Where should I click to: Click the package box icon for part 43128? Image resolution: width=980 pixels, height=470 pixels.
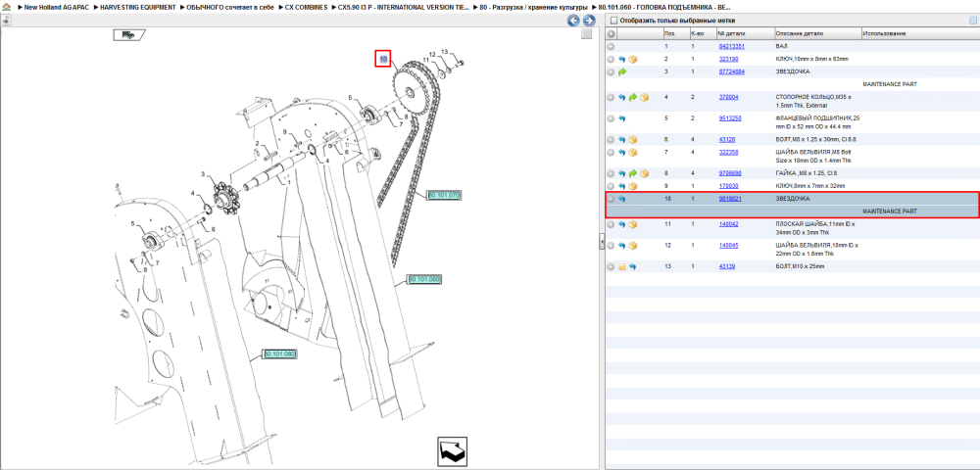tap(632, 140)
